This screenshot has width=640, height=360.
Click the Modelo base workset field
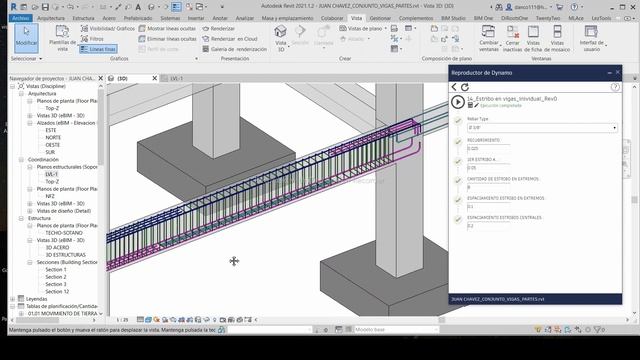tap(395, 329)
